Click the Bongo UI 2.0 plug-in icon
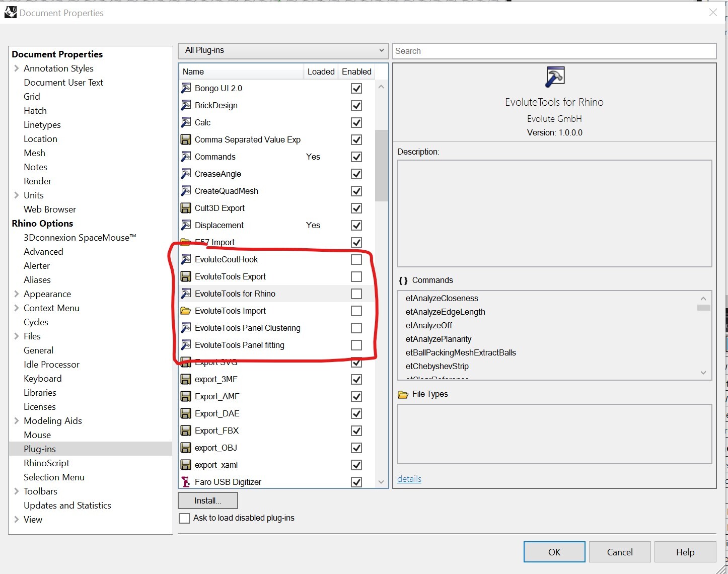The height and width of the screenshot is (574, 728). 186,88
